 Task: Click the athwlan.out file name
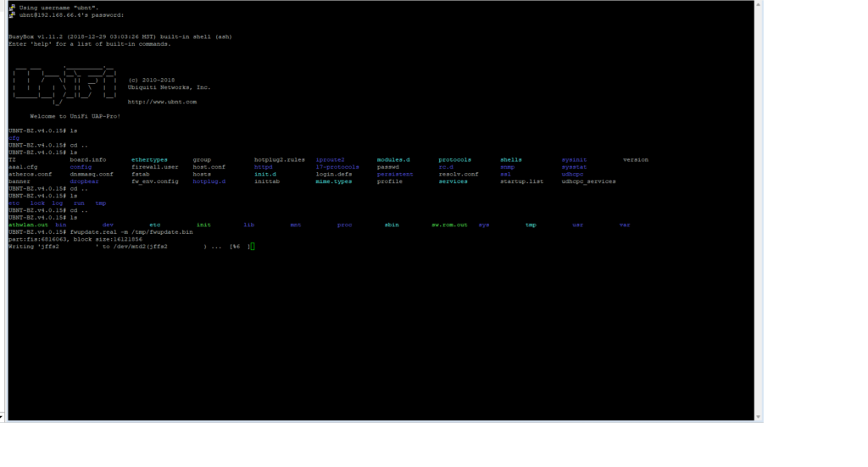pyautogui.click(x=27, y=225)
